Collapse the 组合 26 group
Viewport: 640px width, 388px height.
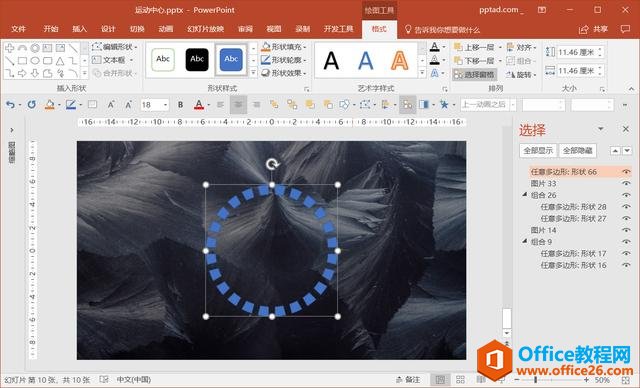pos(524,195)
